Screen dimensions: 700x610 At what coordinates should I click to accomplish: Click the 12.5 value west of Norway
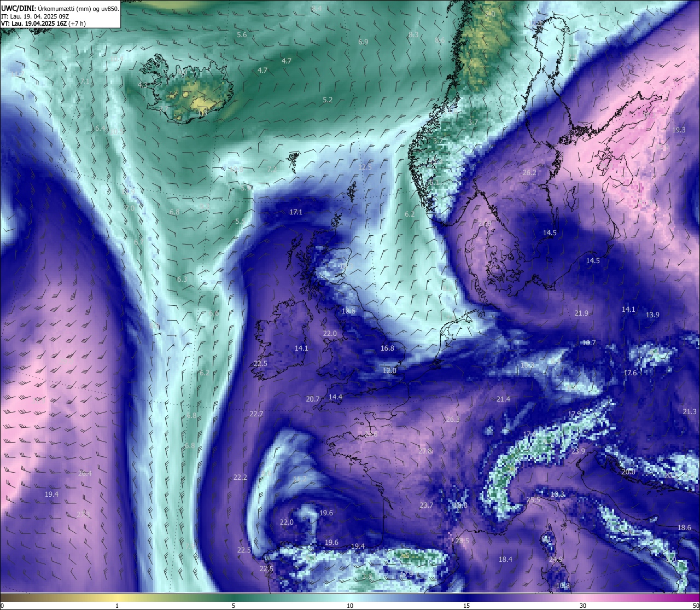(x=365, y=167)
